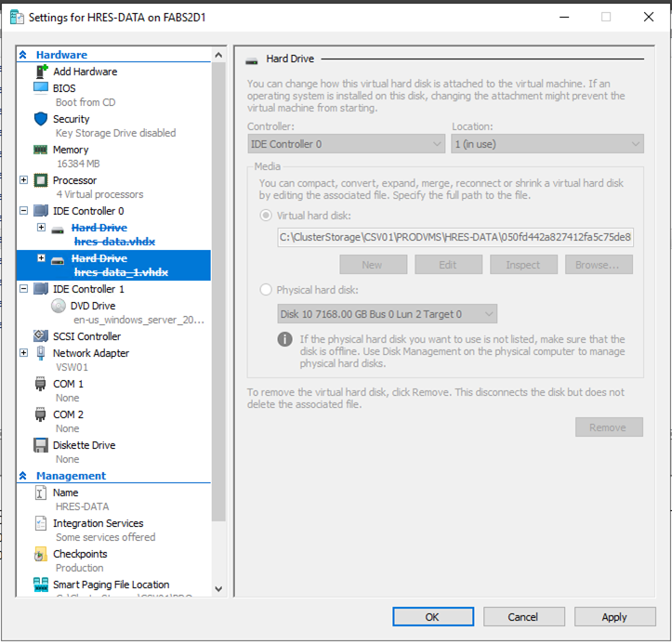Collapse the Hardware section header

point(23,55)
